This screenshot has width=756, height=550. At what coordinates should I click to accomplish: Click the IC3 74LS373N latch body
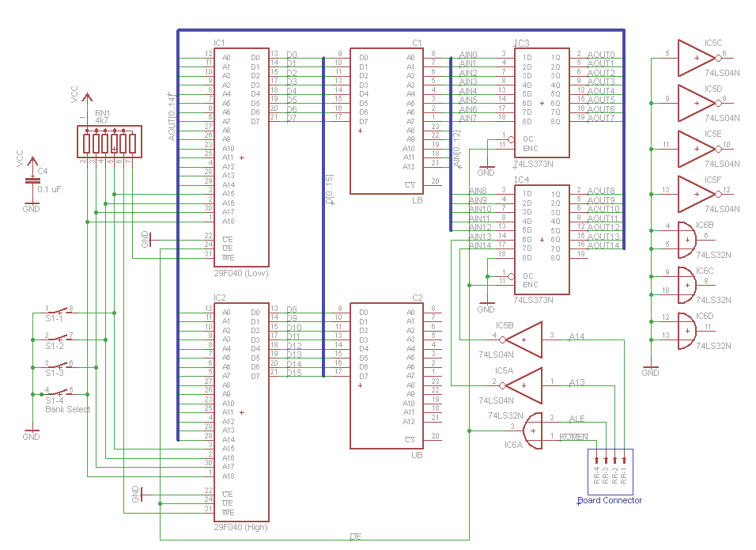click(542, 103)
